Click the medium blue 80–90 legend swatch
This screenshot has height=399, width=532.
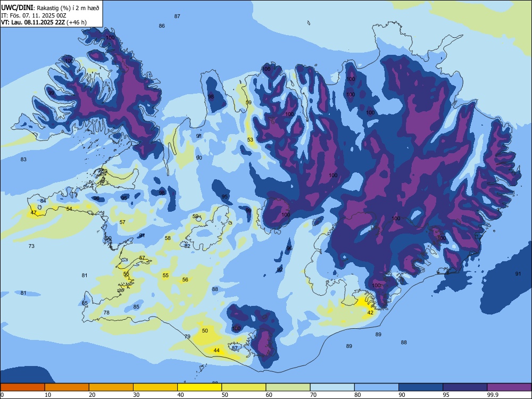point(377,387)
